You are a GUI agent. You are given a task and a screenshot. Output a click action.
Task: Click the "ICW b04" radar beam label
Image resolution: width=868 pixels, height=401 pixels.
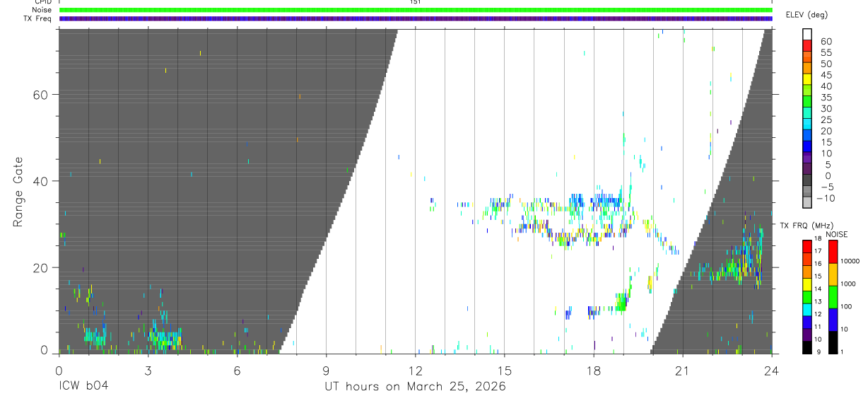(x=83, y=387)
